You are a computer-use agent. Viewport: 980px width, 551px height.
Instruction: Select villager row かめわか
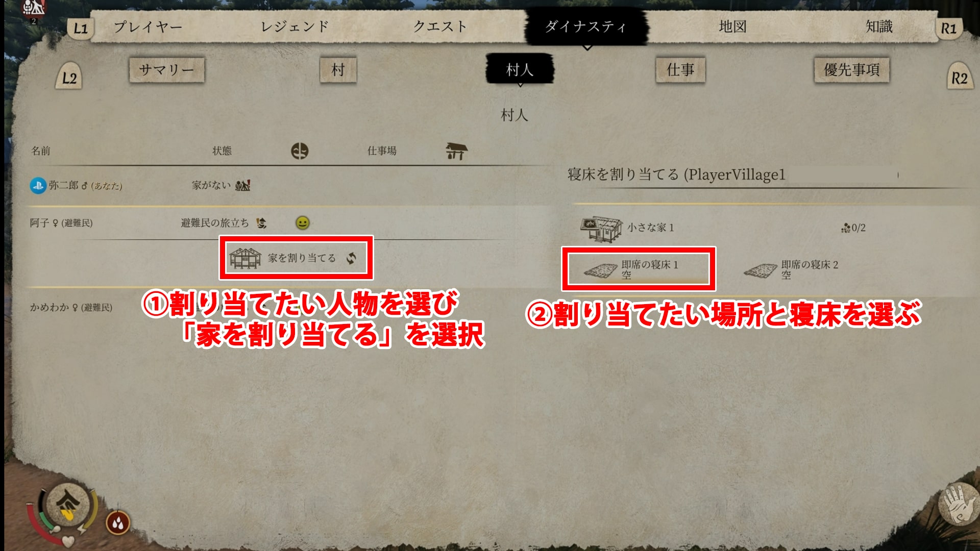pyautogui.click(x=71, y=308)
